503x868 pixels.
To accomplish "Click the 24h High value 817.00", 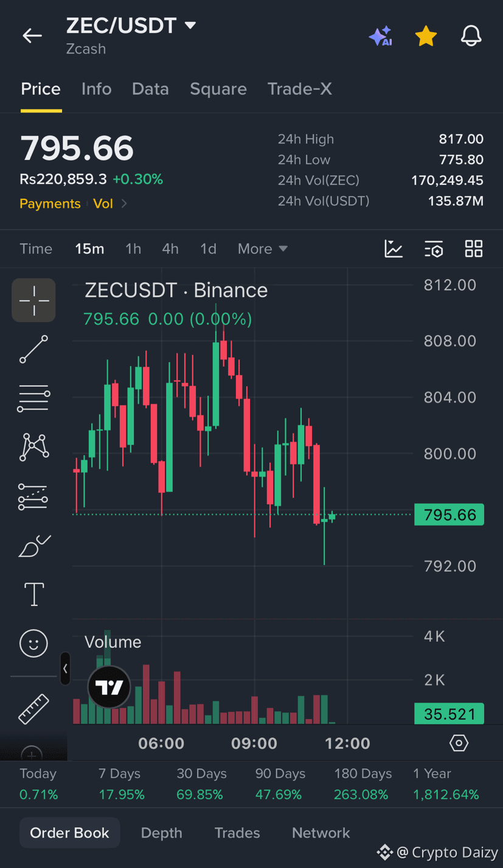I will pyautogui.click(x=462, y=139).
